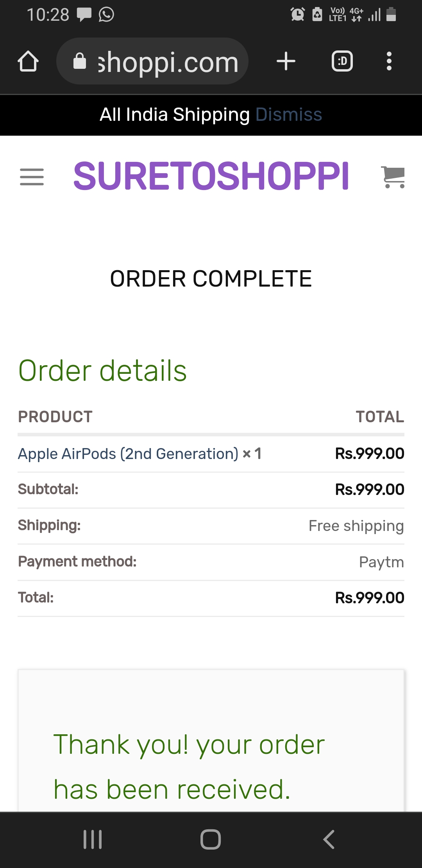This screenshot has height=868, width=422.
Task: Open the browser three-dot menu
Action: (389, 61)
